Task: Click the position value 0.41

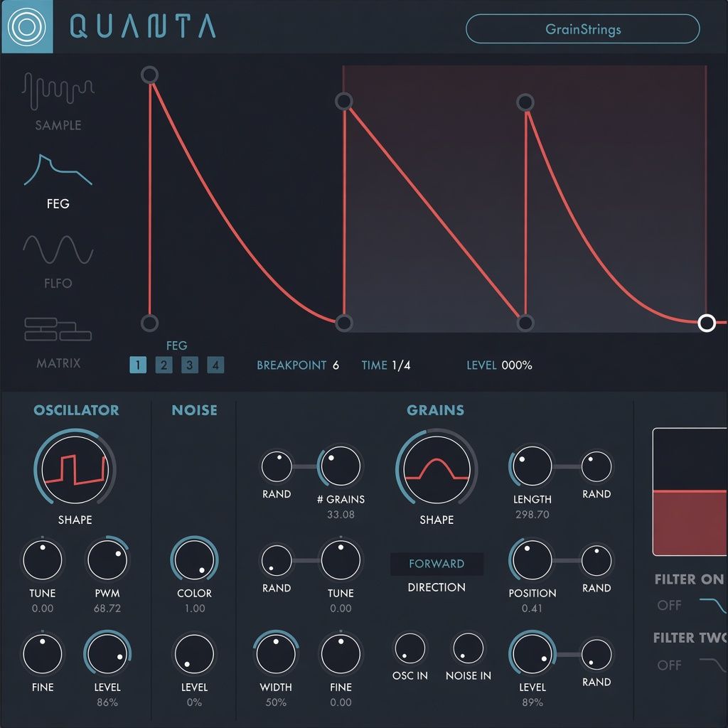Action: point(532,609)
